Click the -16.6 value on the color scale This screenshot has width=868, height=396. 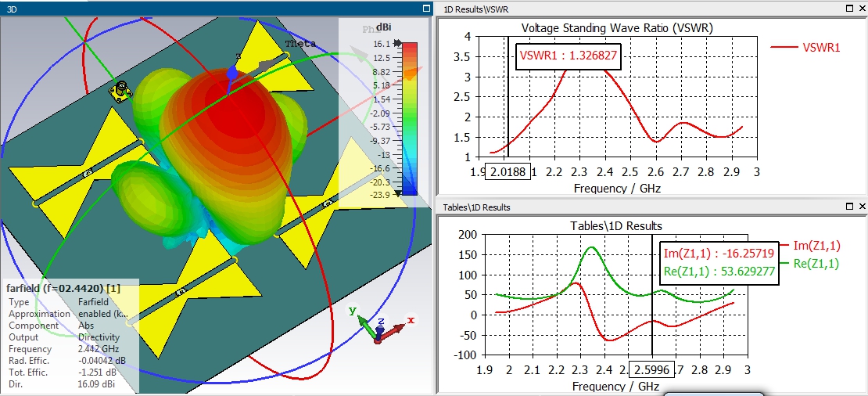pos(382,168)
